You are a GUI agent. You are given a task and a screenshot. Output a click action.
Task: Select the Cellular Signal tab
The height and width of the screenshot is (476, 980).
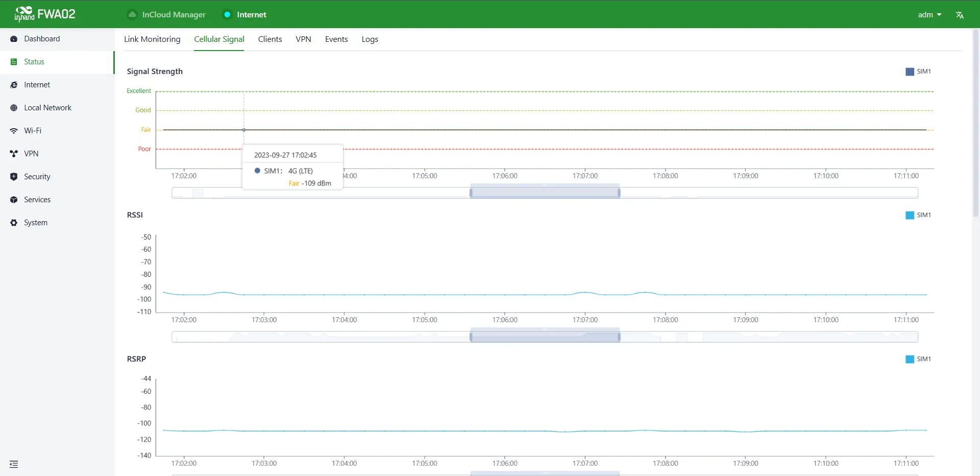(219, 39)
